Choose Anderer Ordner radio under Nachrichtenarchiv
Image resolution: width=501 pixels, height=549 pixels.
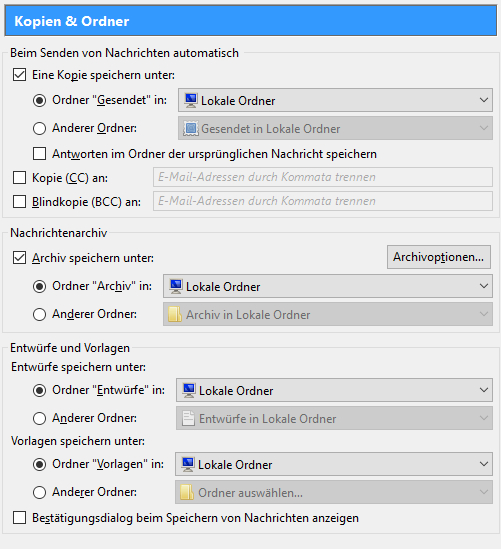tap(39, 314)
